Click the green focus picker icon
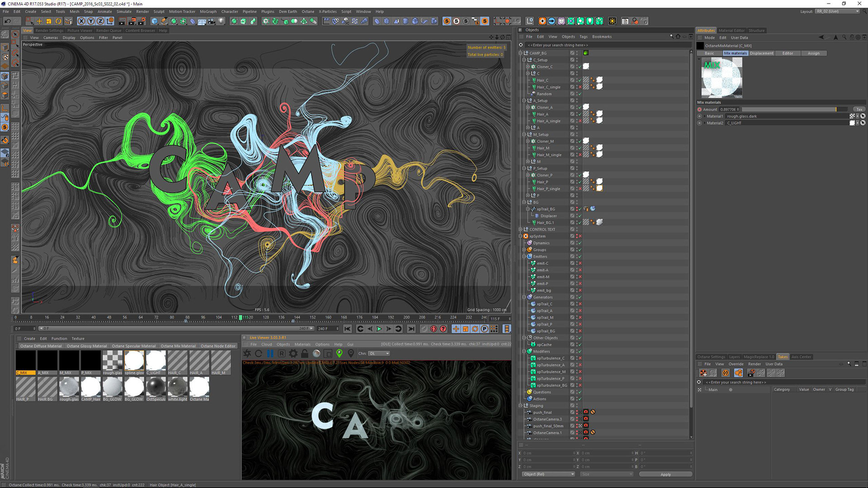Viewport: 868px width, 488px height. (x=339, y=353)
